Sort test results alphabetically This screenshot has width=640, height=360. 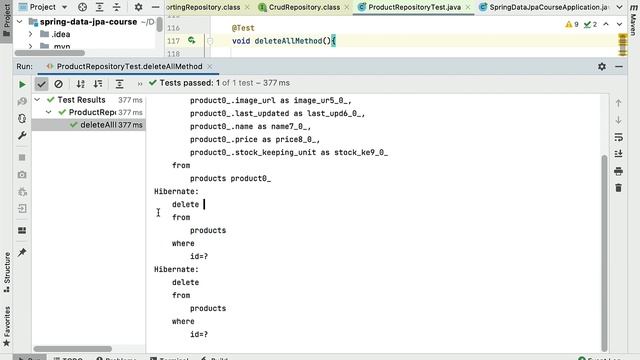click(x=80, y=84)
